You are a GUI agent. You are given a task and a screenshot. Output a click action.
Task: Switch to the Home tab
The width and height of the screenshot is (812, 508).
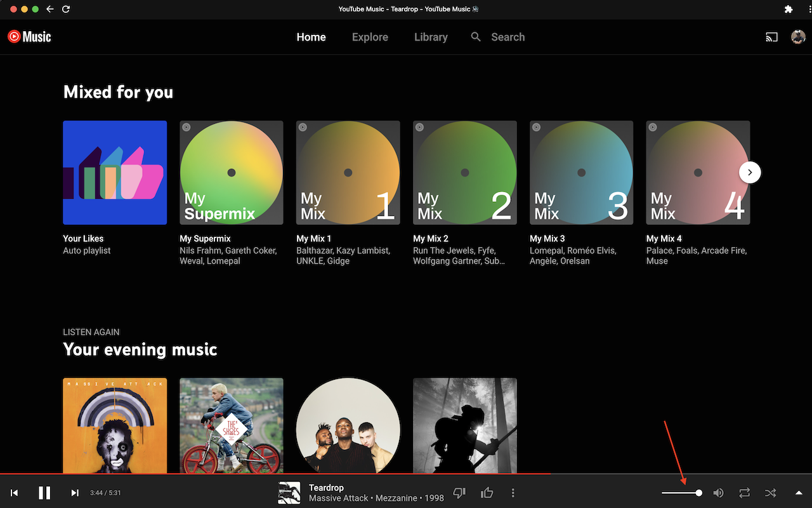(x=311, y=37)
